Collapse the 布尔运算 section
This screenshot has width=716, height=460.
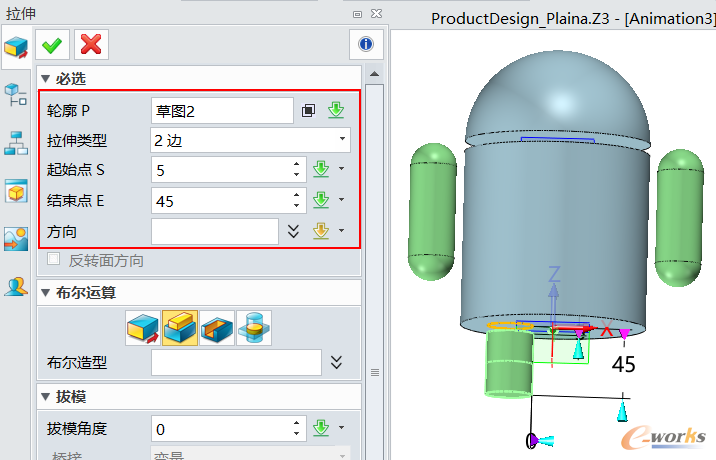click(x=45, y=292)
